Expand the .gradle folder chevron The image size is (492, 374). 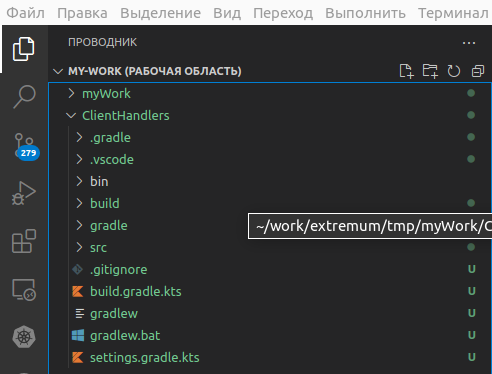tap(79, 137)
